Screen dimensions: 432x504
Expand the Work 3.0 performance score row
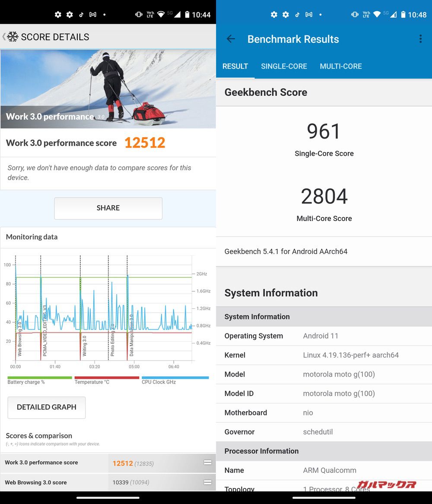click(207, 463)
